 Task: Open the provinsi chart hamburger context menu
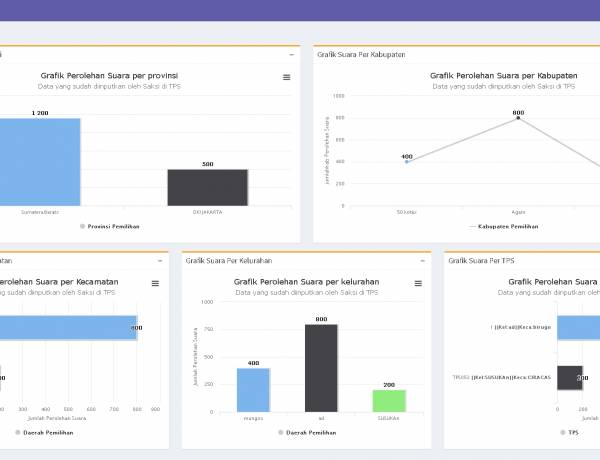point(287,77)
